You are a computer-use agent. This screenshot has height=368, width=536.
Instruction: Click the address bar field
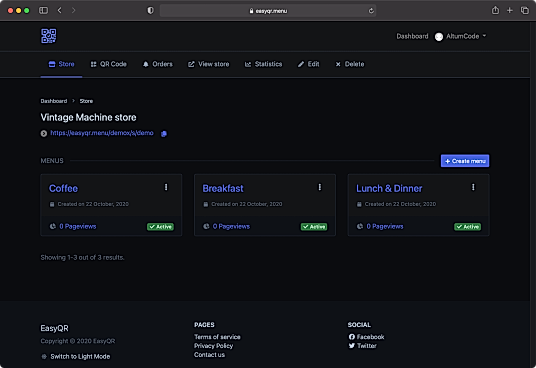pos(268,11)
